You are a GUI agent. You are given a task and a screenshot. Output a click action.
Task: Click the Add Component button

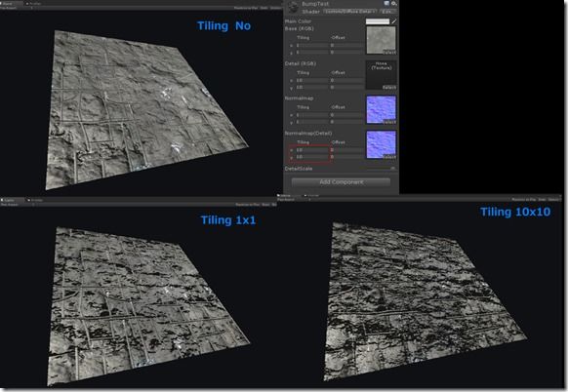tap(341, 182)
